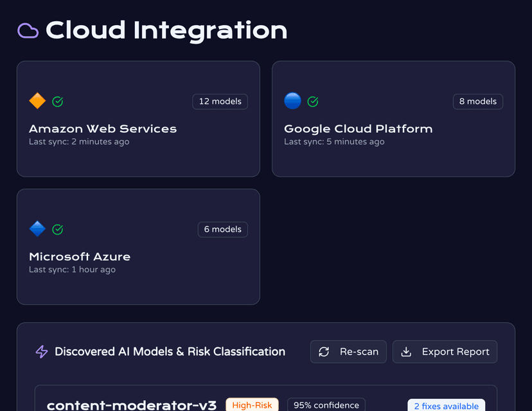Viewport: 532px width, 411px height.
Task: Click the download icon in Export Report
Action: coord(406,352)
